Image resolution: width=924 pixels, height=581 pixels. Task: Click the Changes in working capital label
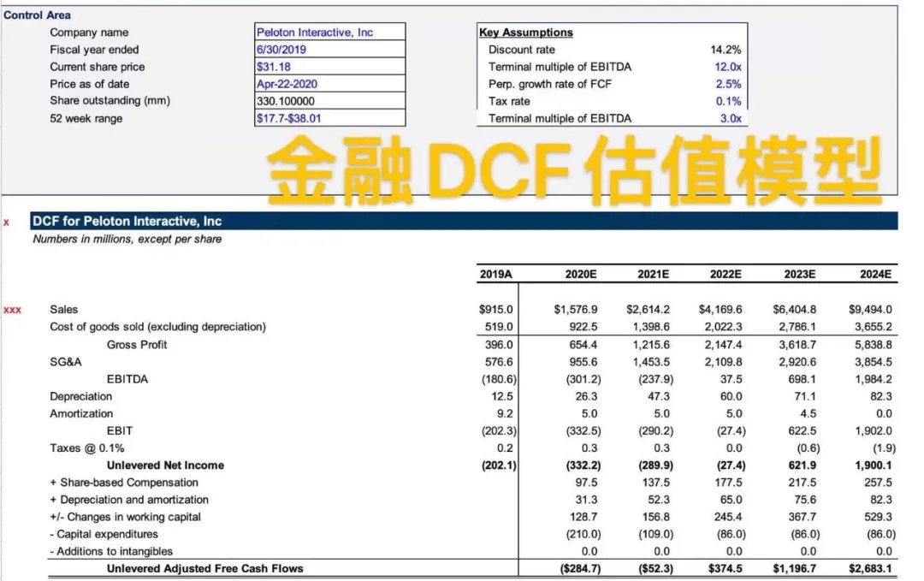pos(125,517)
